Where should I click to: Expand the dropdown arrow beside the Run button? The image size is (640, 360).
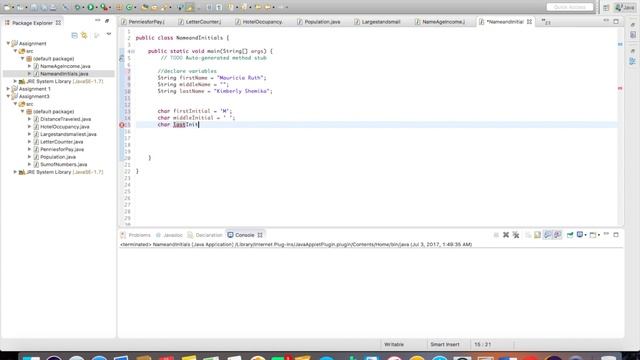(x=96, y=7)
